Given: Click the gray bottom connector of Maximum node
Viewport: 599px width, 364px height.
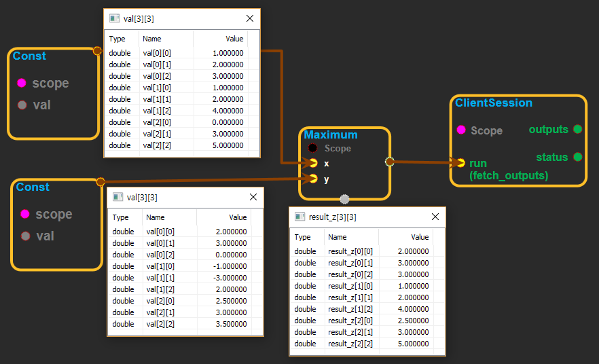Looking at the screenshot, I should (344, 199).
